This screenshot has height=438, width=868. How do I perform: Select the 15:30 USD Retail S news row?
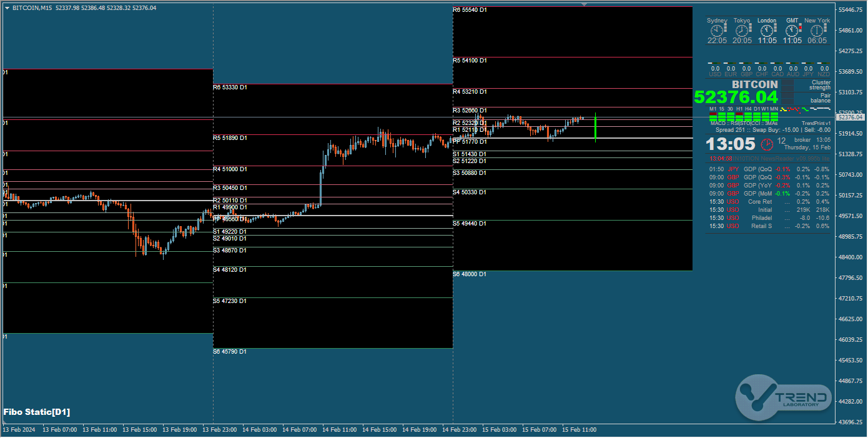pyautogui.click(x=769, y=226)
